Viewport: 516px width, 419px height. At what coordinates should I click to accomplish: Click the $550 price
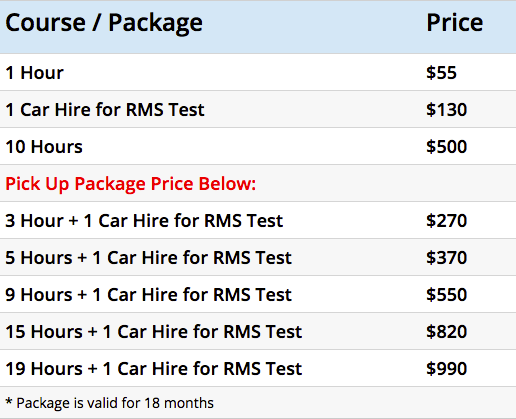(446, 295)
